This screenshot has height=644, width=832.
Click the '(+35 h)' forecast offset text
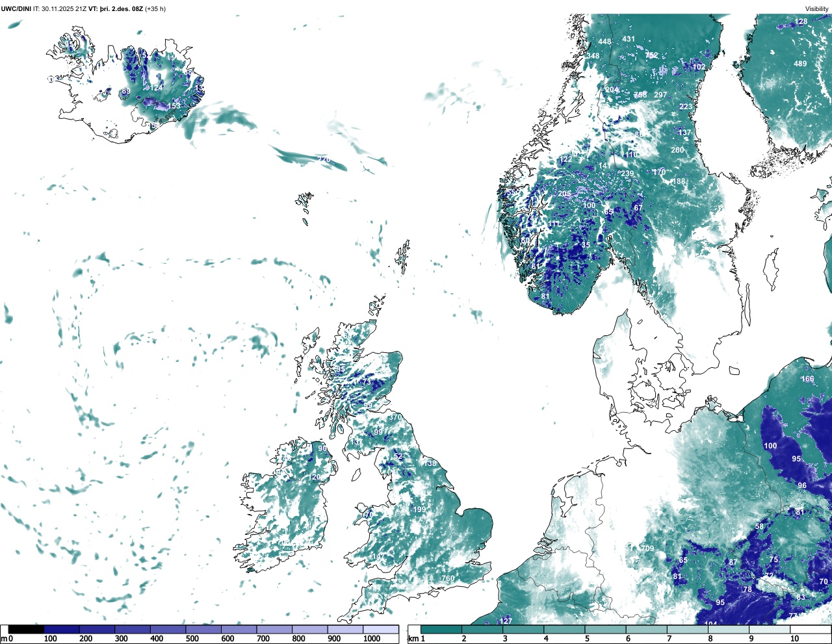pos(155,8)
